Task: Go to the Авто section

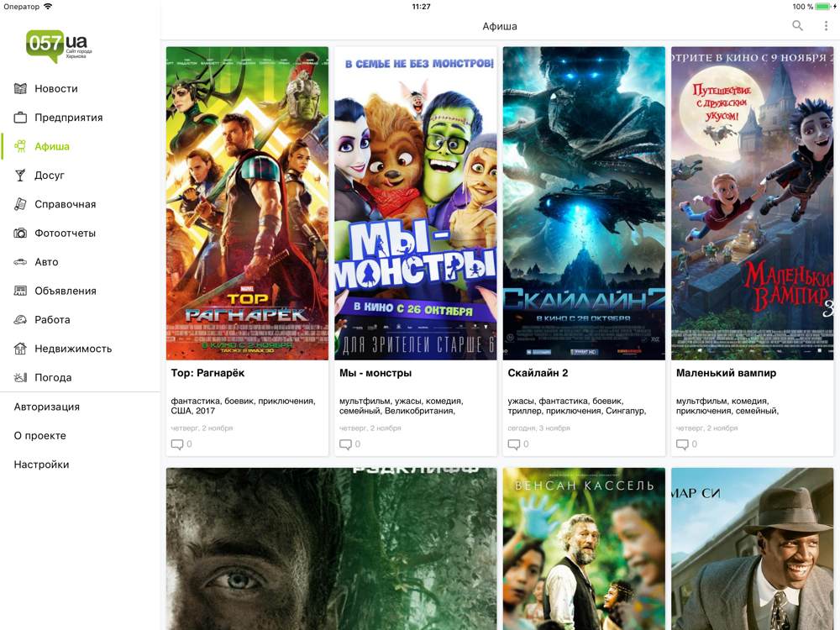Action: tap(46, 262)
